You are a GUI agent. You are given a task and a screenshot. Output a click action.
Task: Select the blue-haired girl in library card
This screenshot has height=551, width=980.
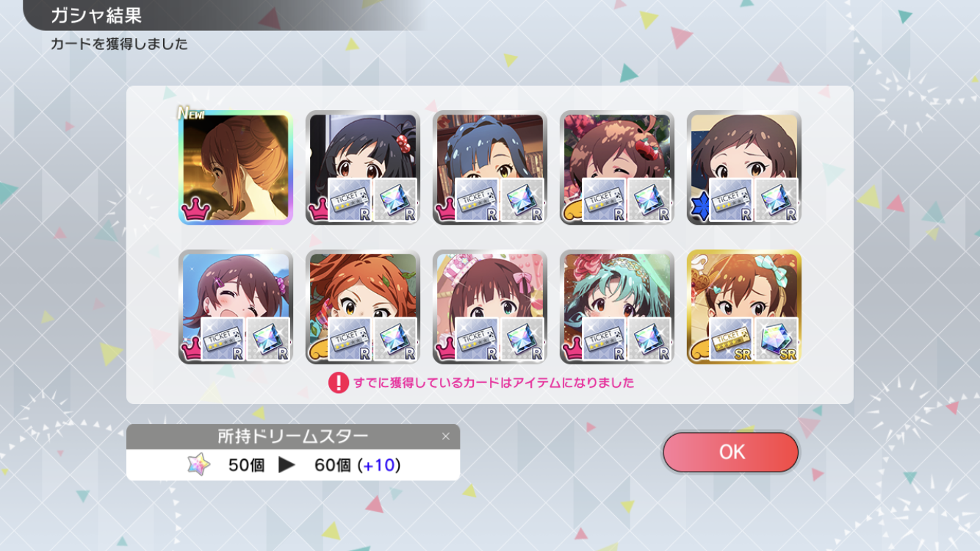click(490, 168)
